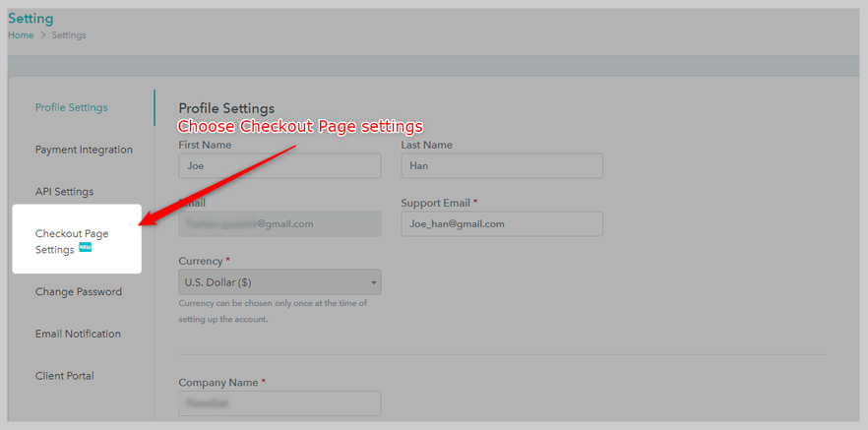Click the Home breadcrumb link
The height and width of the screenshot is (430, 868).
pyautogui.click(x=21, y=34)
